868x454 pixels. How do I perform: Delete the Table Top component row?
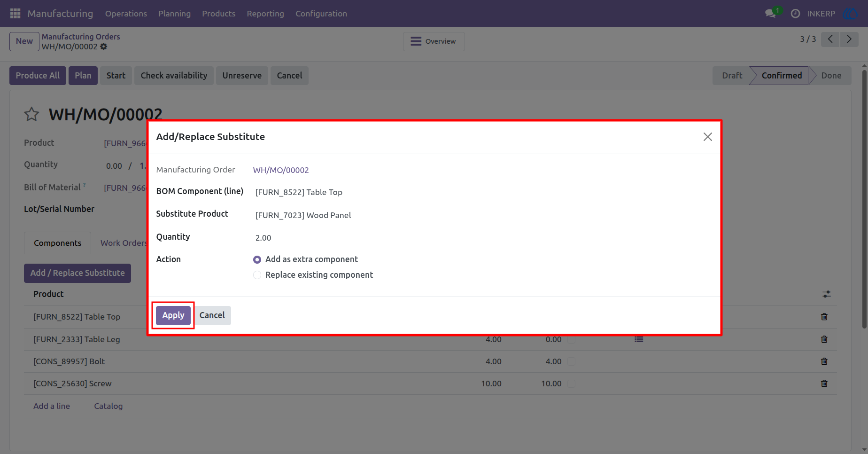point(824,317)
